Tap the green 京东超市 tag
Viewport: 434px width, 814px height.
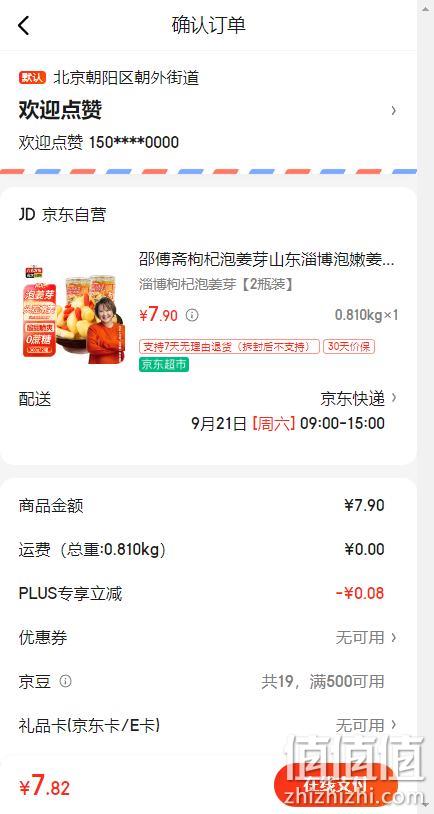click(x=164, y=364)
